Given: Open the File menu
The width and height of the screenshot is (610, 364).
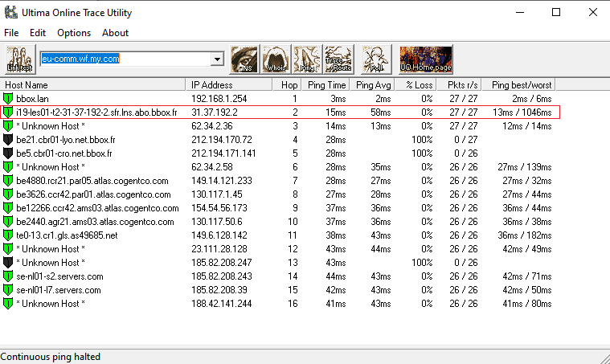Looking at the screenshot, I should click(11, 33).
